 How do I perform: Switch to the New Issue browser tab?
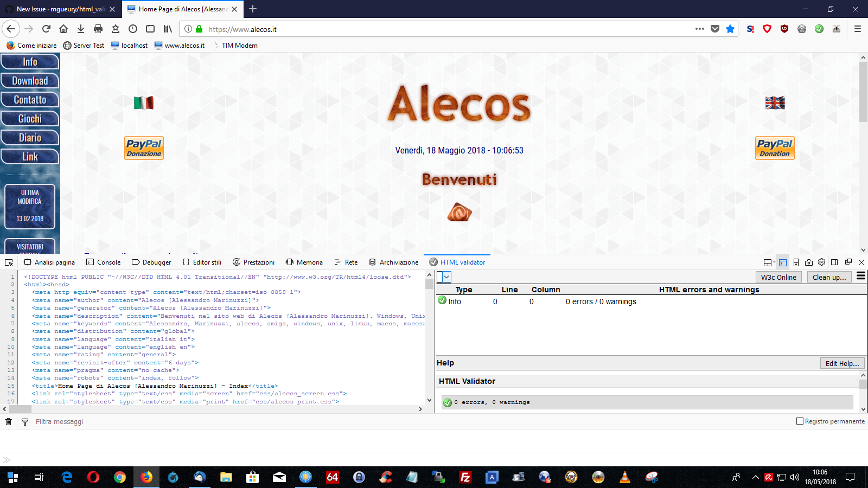[60, 9]
